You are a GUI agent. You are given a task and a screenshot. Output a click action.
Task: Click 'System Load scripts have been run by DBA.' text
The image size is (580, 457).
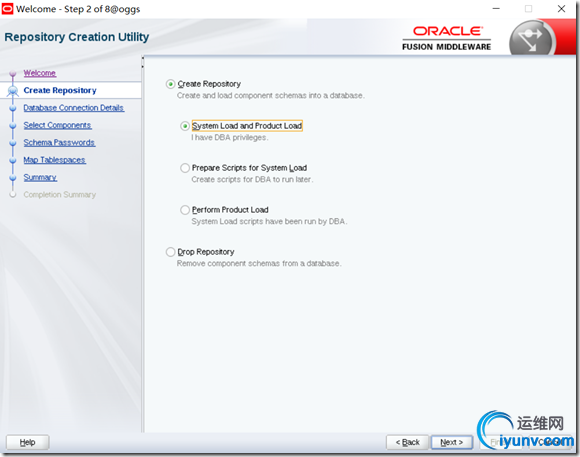269,221
